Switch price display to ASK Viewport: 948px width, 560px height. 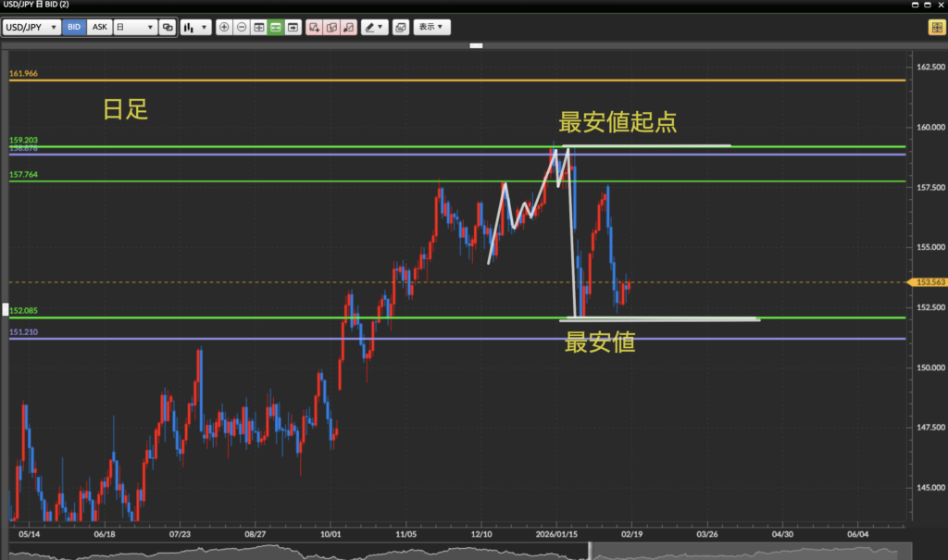click(x=100, y=28)
